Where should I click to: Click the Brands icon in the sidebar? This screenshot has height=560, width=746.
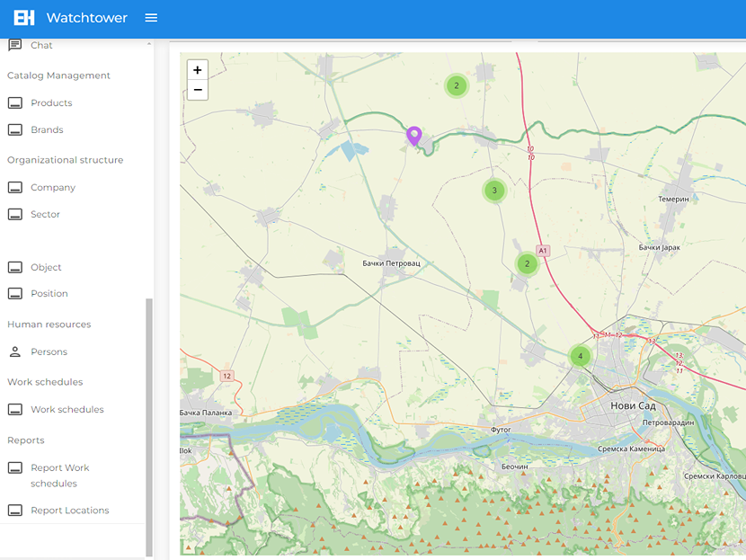click(14, 130)
